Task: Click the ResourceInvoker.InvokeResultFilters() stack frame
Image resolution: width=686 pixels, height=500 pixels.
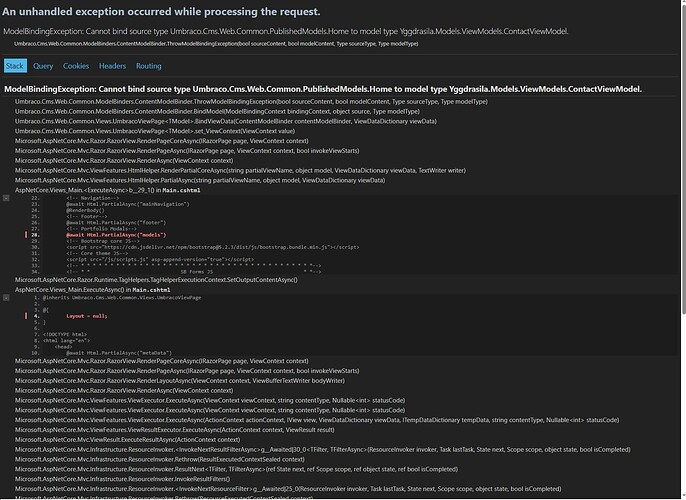Action: click(122, 479)
